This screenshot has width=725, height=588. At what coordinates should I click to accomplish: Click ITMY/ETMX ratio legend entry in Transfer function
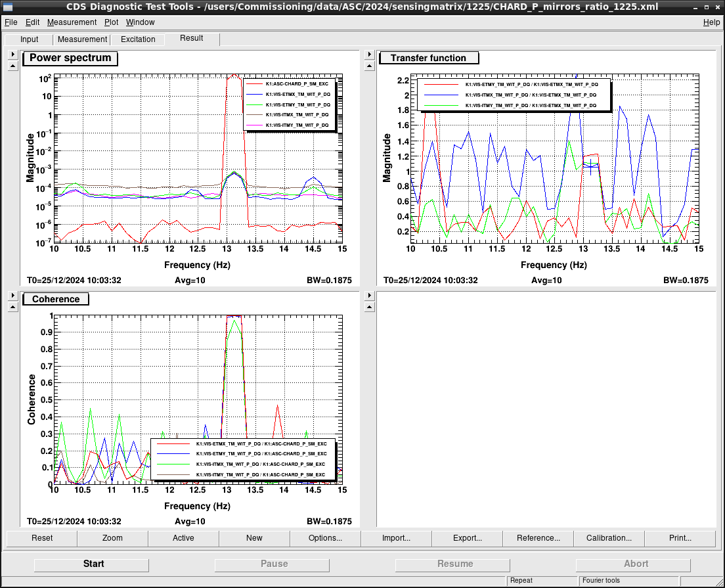point(512,106)
